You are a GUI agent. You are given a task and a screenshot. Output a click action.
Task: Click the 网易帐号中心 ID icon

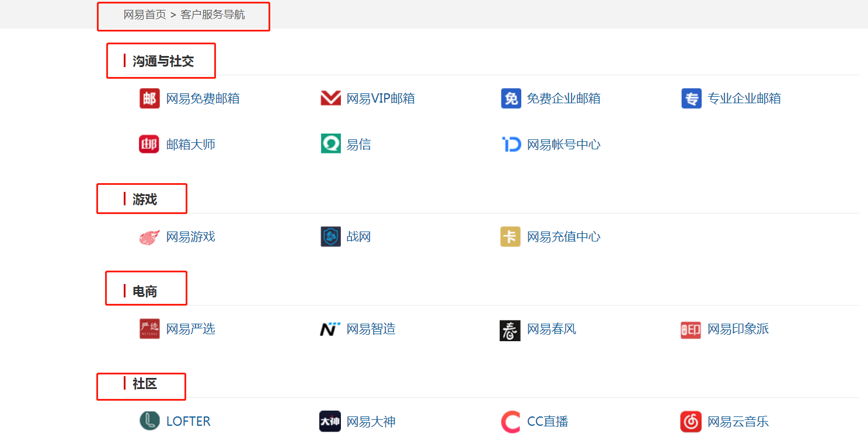coord(511,144)
